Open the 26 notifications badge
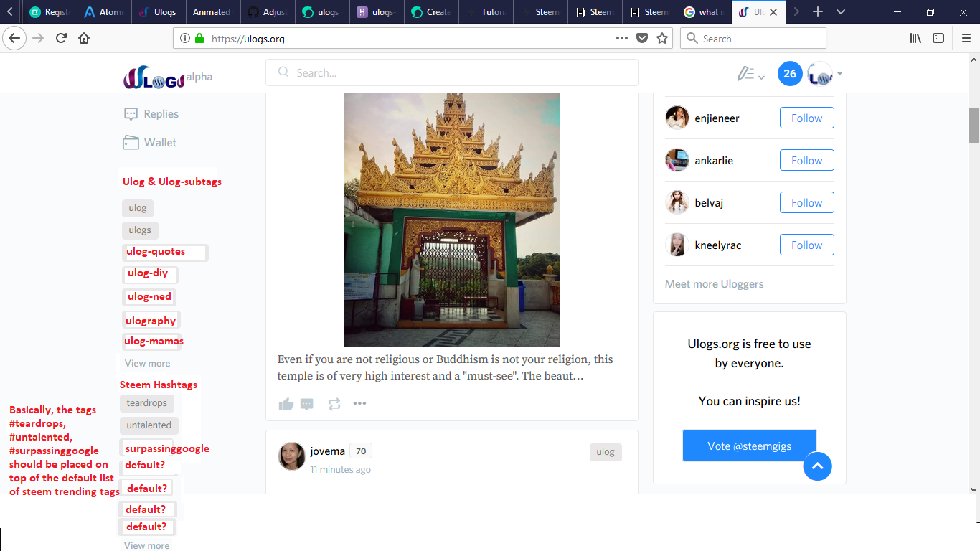 point(790,73)
